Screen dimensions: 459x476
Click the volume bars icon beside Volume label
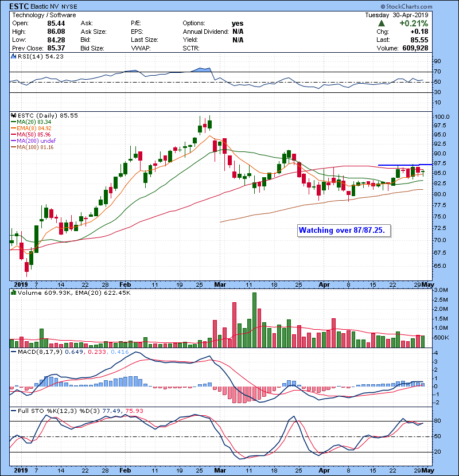(14, 292)
